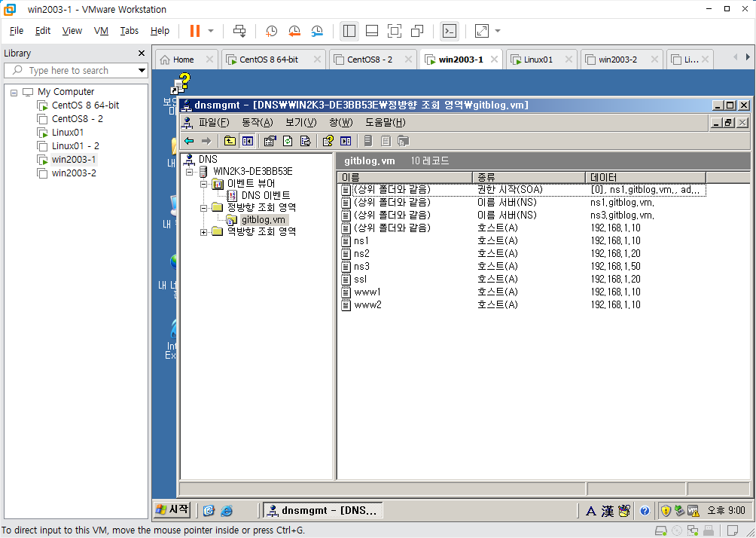Click the dnsmgmt Help toolbar icon
The height and width of the screenshot is (538, 756).
pos(328,141)
